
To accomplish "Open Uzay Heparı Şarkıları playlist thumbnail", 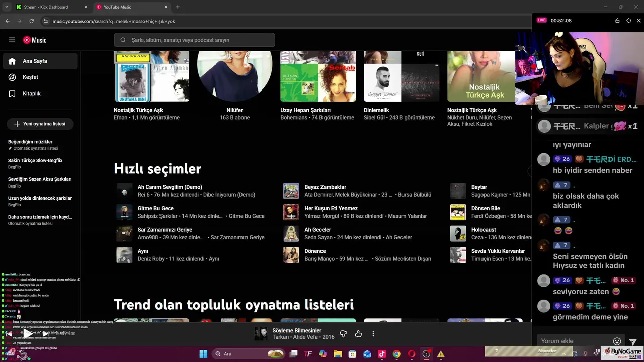I will (x=318, y=76).
